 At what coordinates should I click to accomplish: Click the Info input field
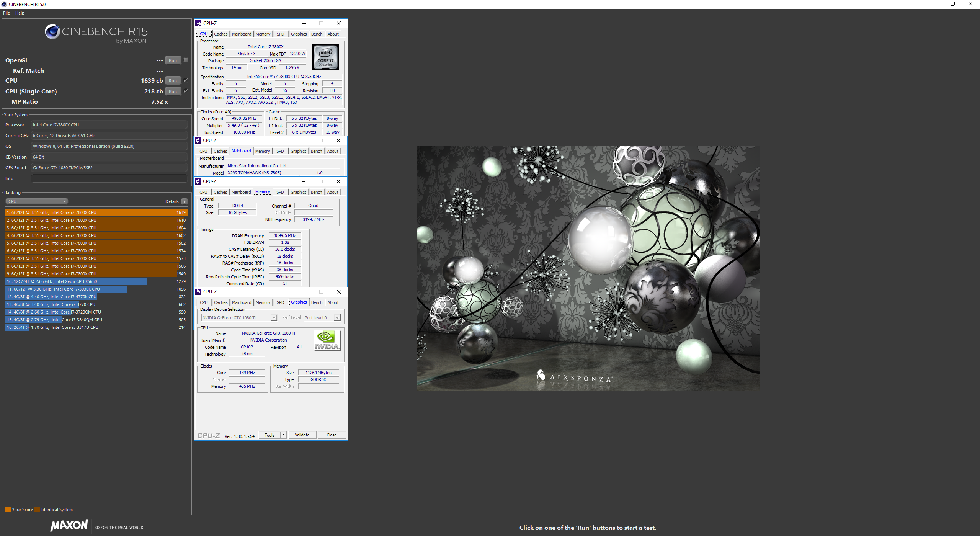point(109,178)
